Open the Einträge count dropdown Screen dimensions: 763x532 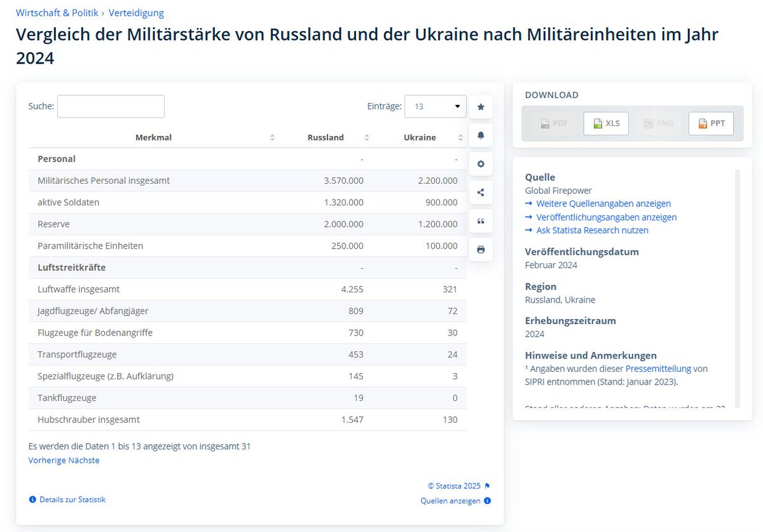click(x=436, y=107)
